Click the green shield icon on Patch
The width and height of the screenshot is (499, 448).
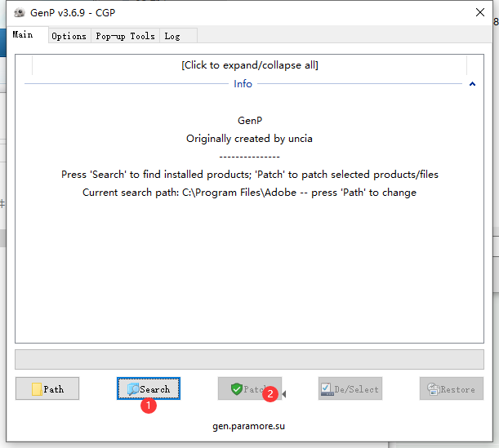click(x=237, y=389)
